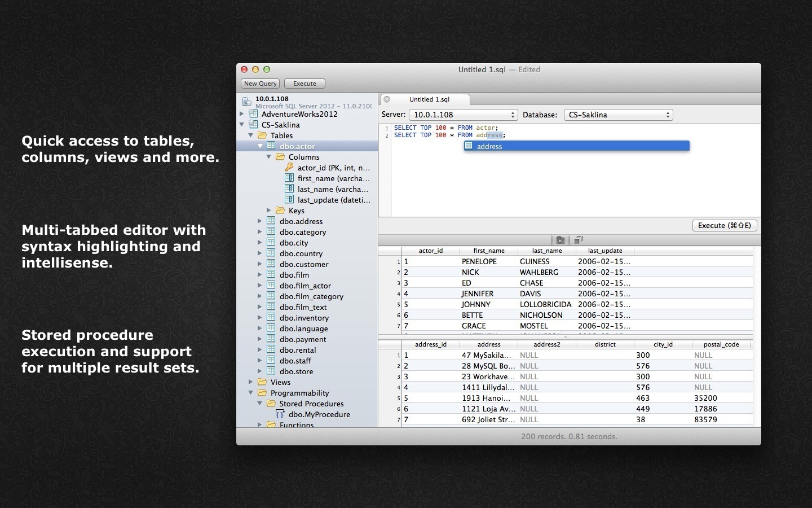This screenshot has width=812, height=508.
Task: Select the Views folder in sidebar
Action: tap(279, 382)
